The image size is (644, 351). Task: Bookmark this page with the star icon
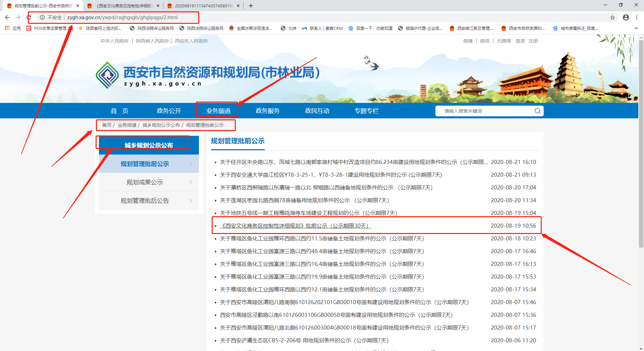coord(612,17)
